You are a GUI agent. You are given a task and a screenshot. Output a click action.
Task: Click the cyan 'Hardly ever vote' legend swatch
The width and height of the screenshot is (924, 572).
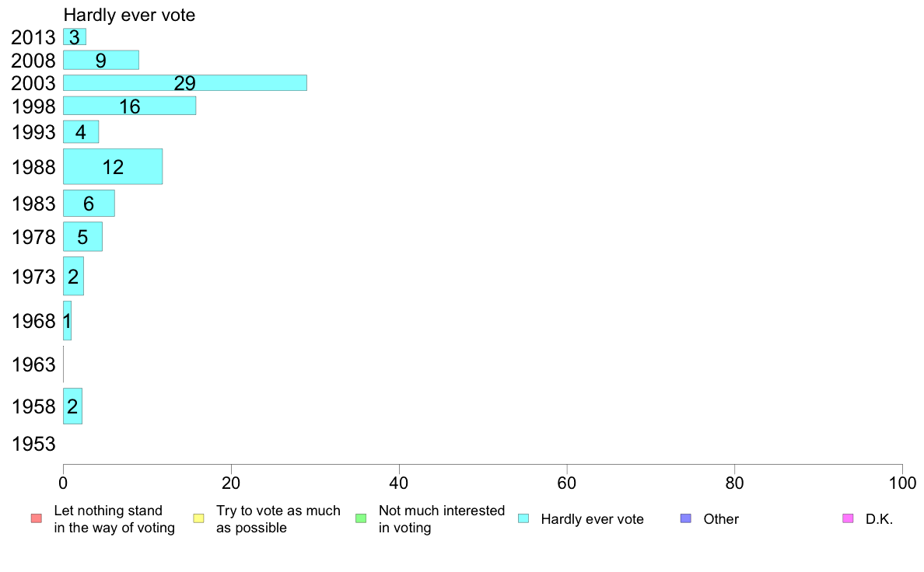pyautogui.click(x=523, y=518)
